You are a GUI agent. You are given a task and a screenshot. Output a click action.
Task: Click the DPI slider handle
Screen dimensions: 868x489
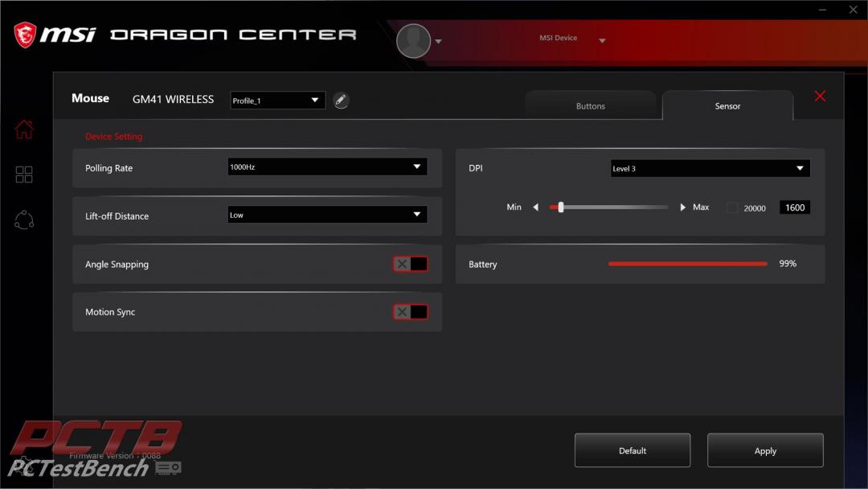click(561, 208)
